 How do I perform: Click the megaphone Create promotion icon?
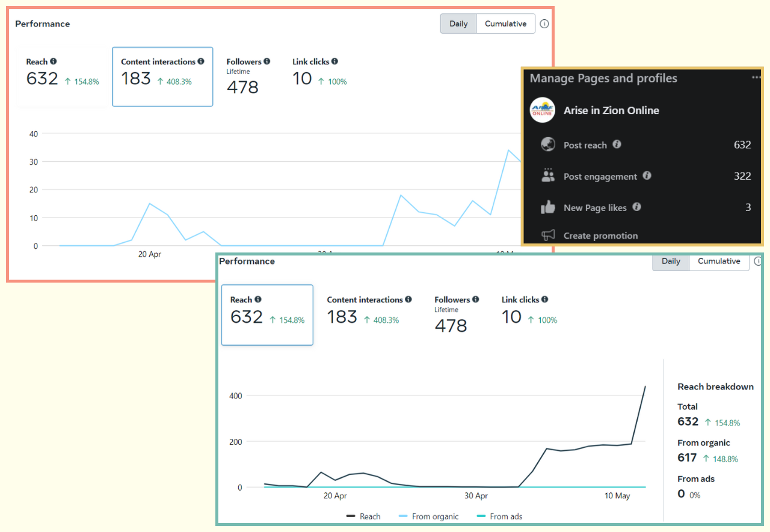(548, 235)
